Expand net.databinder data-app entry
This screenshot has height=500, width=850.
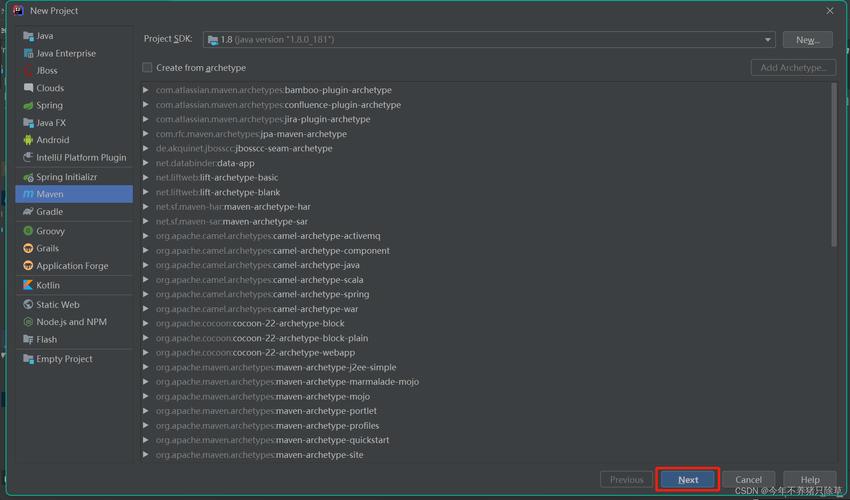145,163
